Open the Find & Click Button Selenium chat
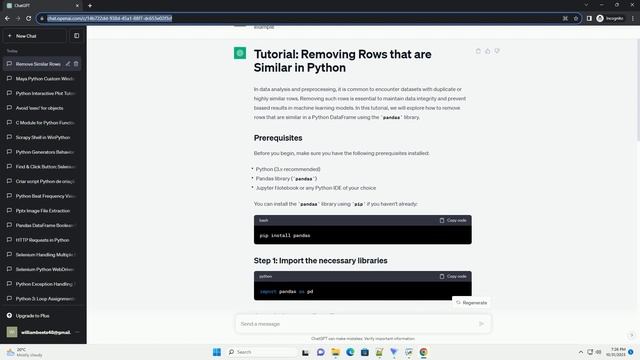 point(42,167)
